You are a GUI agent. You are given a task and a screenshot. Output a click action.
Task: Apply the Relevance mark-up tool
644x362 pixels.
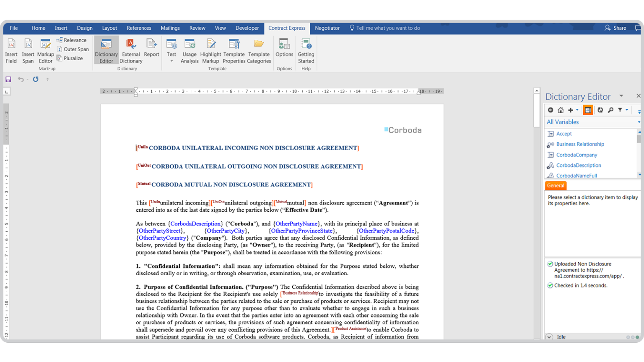click(x=72, y=40)
